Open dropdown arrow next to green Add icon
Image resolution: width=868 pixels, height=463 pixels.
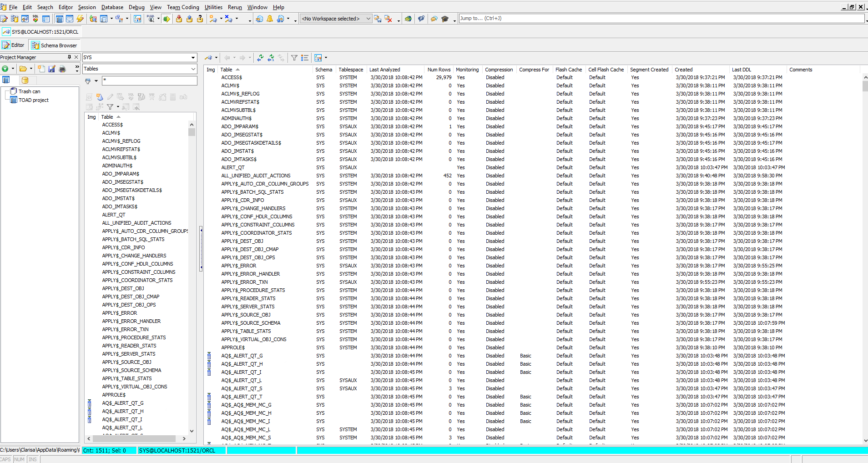(13, 69)
